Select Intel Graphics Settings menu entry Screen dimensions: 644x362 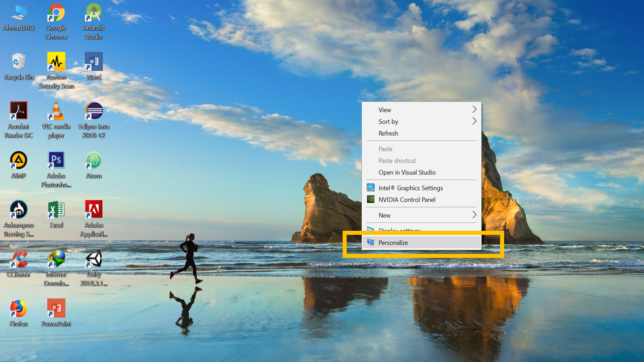411,188
